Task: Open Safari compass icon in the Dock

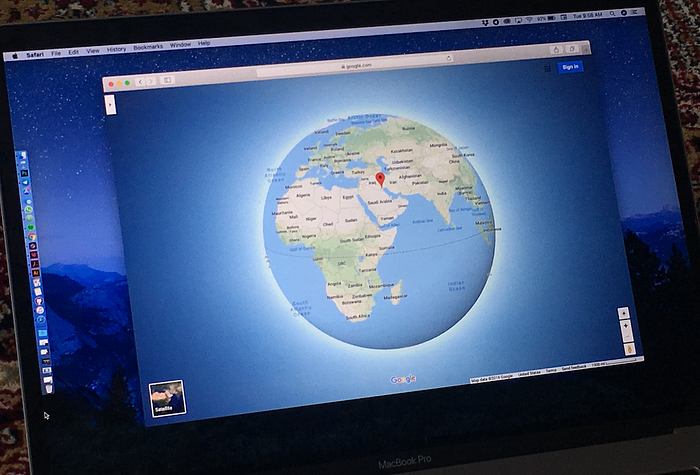Action: tap(41, 319)
